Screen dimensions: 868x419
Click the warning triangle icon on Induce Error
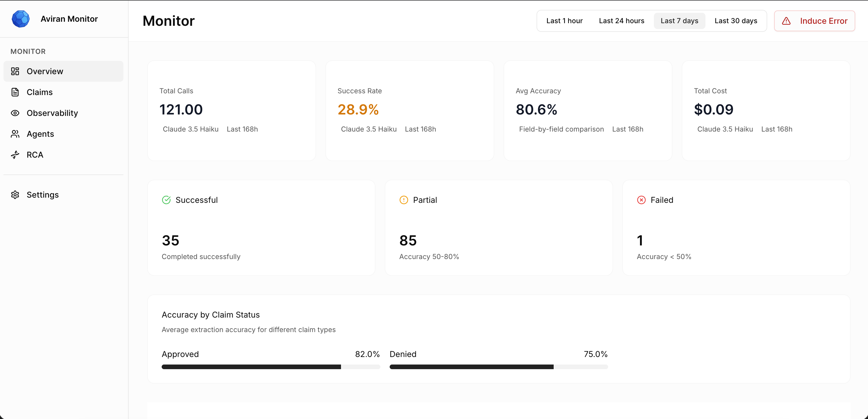(786, 21)
